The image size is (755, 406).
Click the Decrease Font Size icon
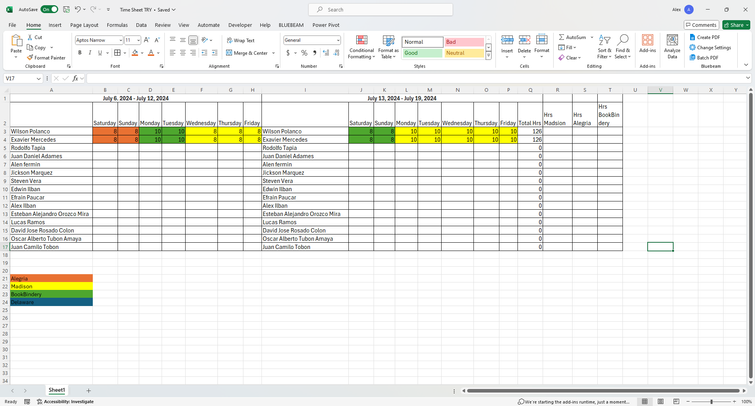(157, 40)
